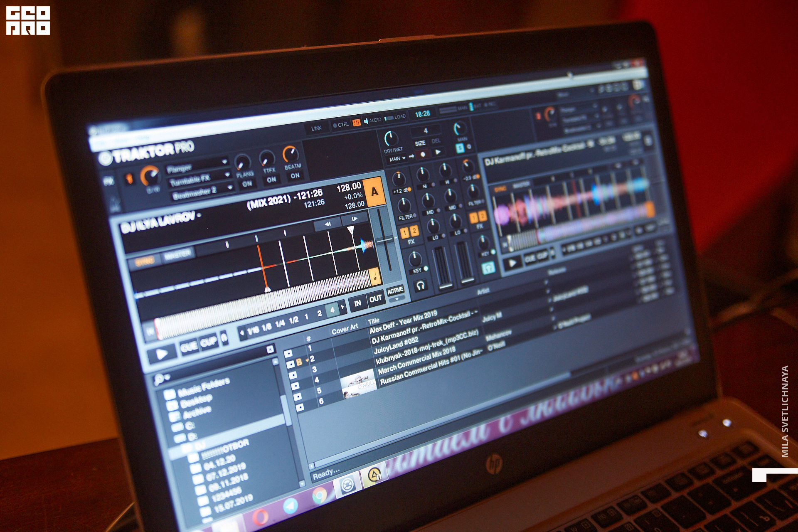Click the Deck A headphone cue icon
Viewport: 798px width, 532px height.
(421, 286)
